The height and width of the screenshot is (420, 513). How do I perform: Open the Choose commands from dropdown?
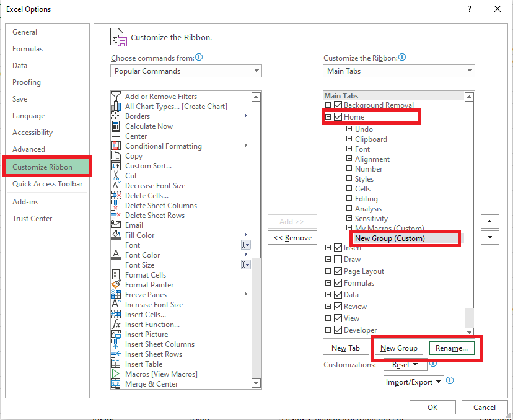coord(186,71)
